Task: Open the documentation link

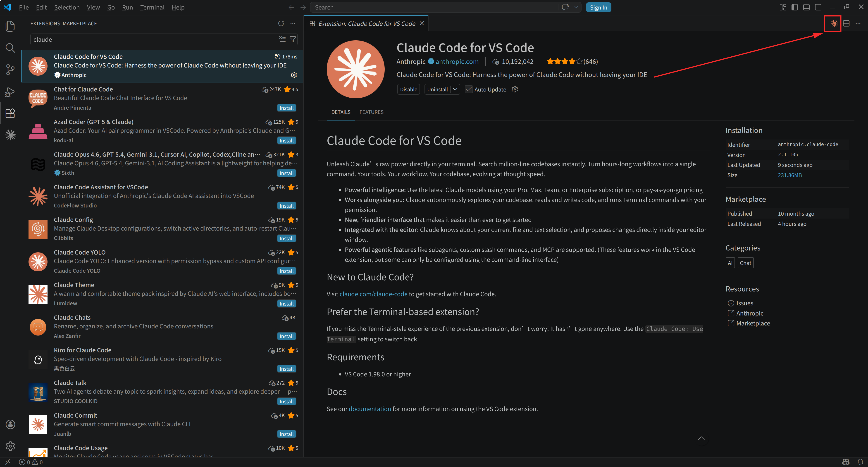Action: pos(370,409)
